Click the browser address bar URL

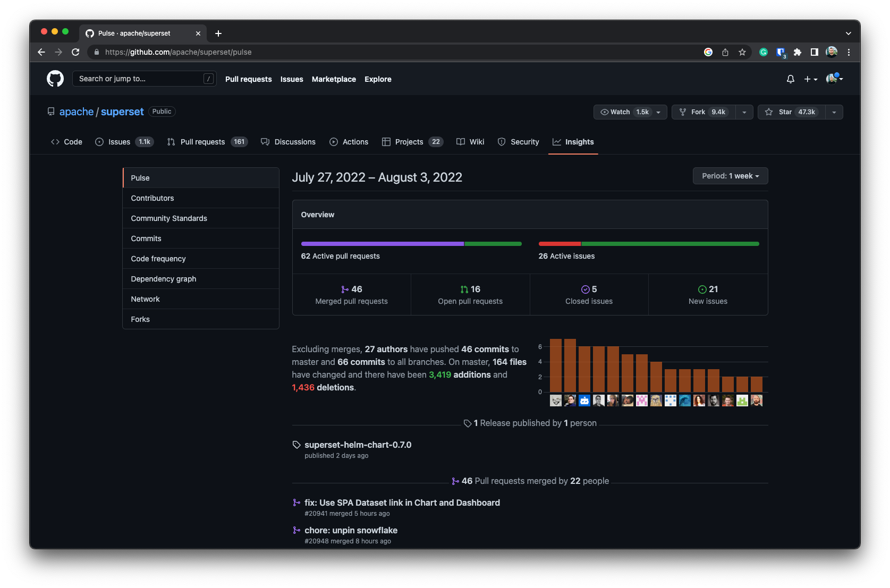[178, 52]
